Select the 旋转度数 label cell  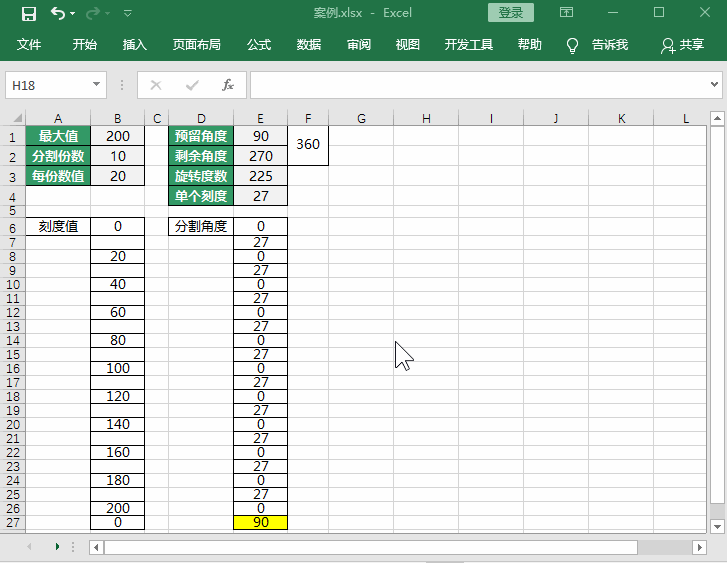[201, 176]
